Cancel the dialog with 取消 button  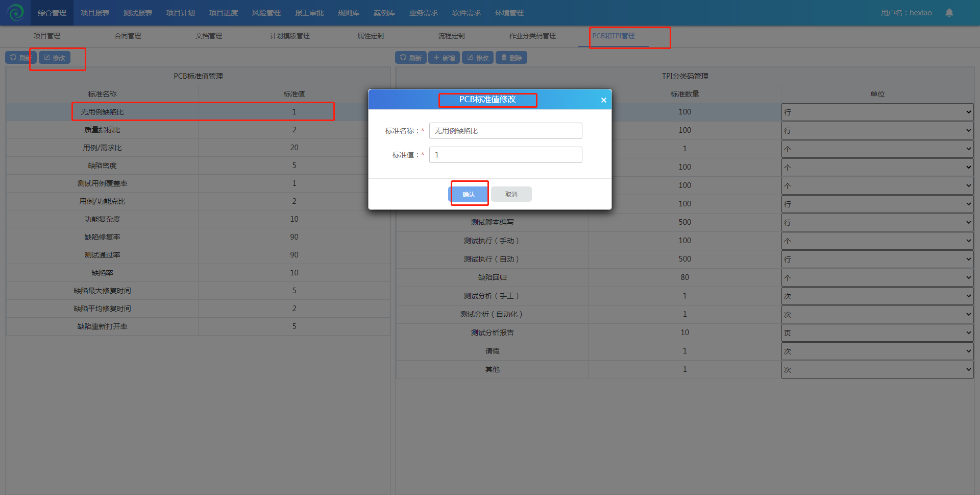tap(511, 194)
